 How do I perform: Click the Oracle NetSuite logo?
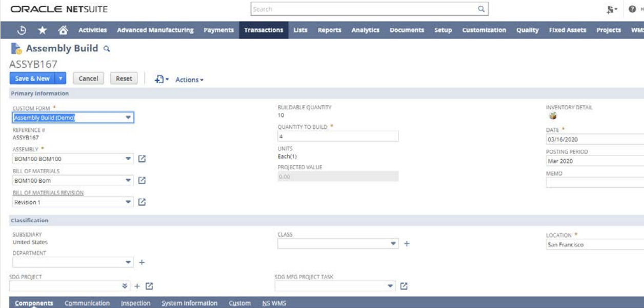[x=59, y=9]
